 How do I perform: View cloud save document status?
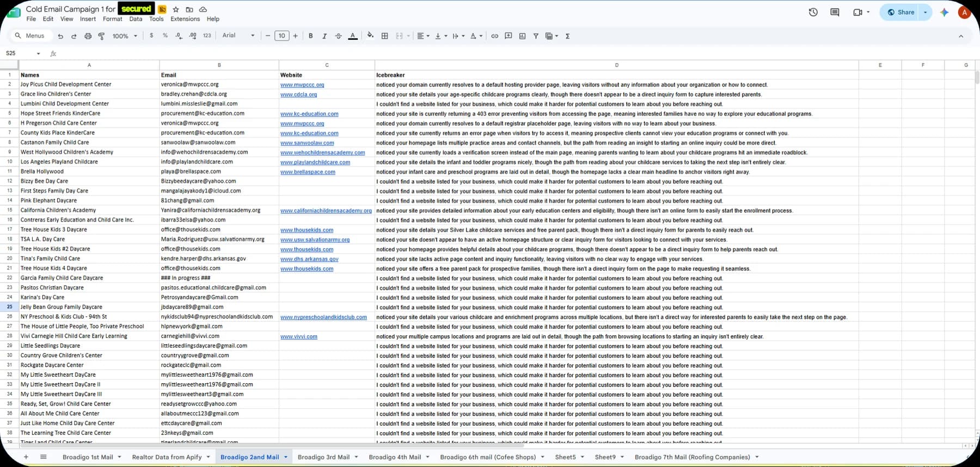coord(203,9)
